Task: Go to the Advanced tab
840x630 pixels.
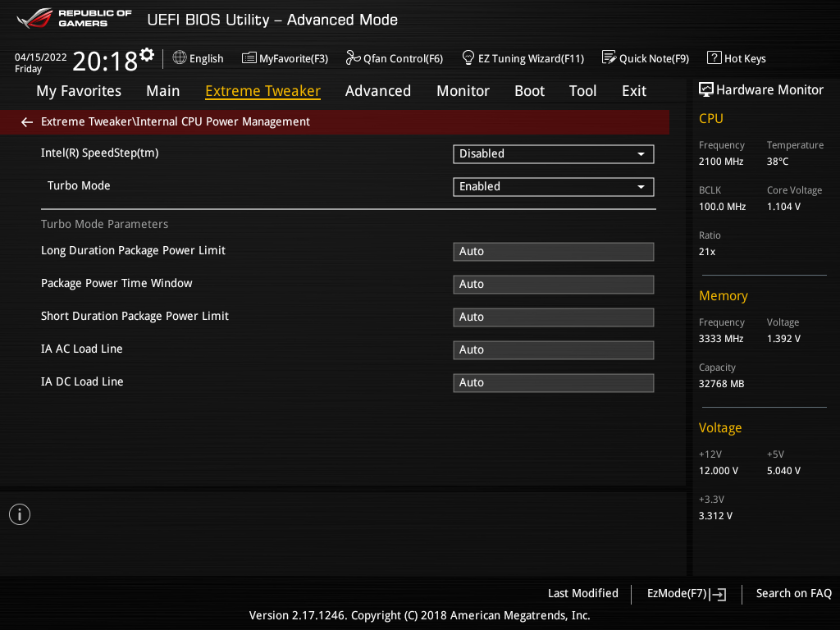Action: [x=378, y=91]
